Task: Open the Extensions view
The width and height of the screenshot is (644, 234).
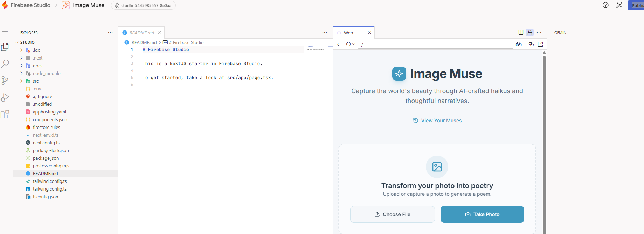Action: click(x=5, y=115)
